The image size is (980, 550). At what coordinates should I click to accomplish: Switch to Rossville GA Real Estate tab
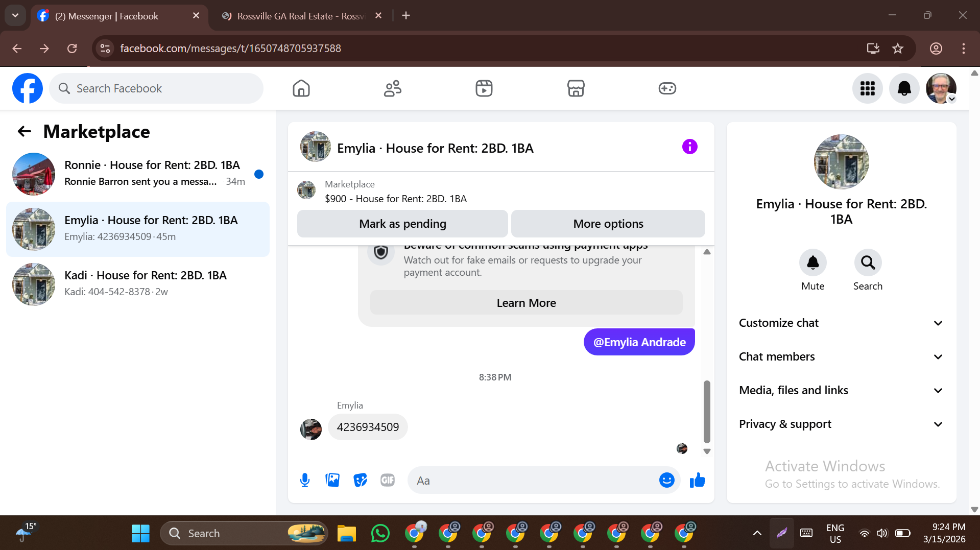point(301,16)
